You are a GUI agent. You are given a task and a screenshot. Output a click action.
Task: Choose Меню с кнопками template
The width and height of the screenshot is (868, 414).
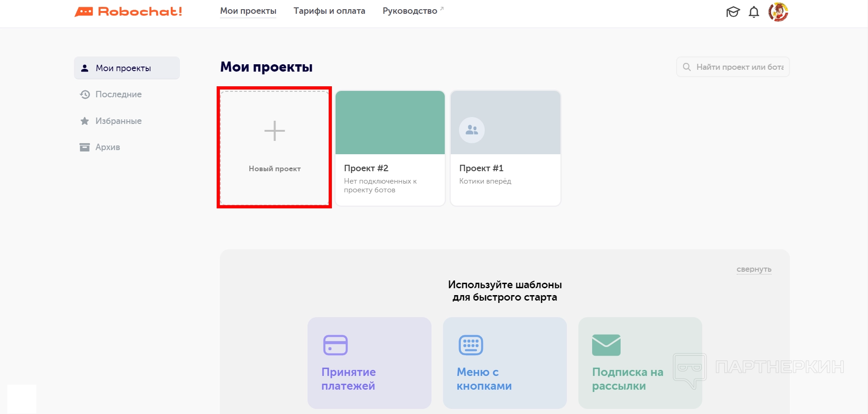(505, 363)
